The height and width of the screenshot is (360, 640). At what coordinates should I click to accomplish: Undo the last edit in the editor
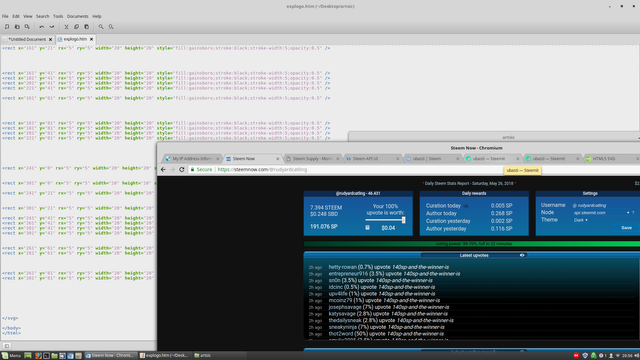point(42,27)
